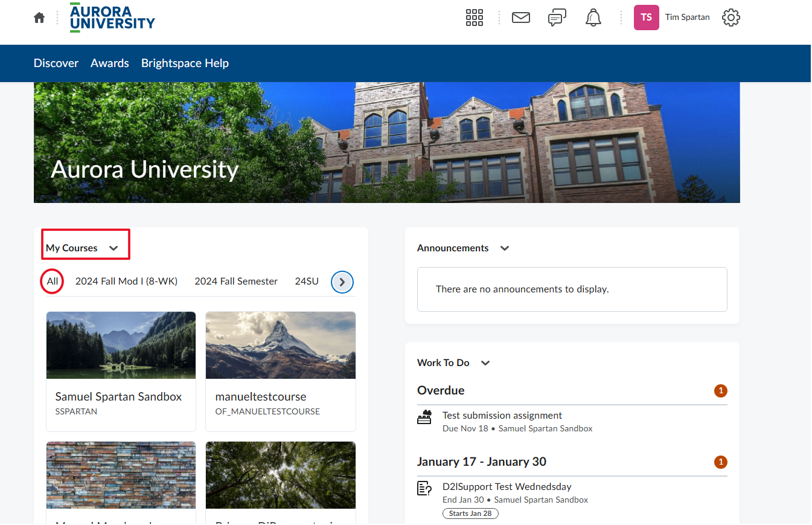Click the TS user avatar
The height and width of the screenshot is (525, 812).
point(646,18)
